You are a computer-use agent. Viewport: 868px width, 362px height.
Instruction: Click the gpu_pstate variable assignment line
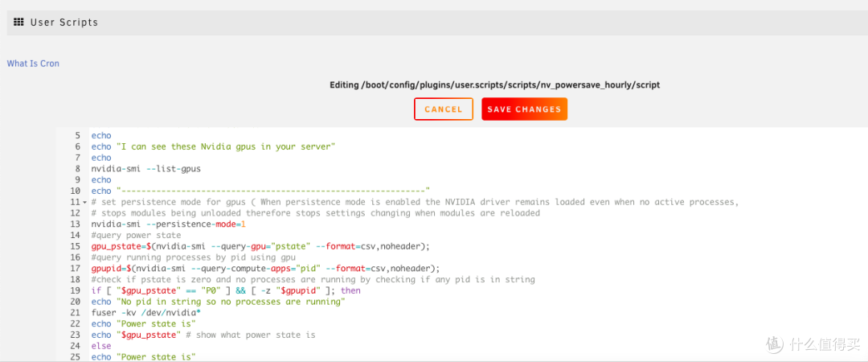point(260,246)
